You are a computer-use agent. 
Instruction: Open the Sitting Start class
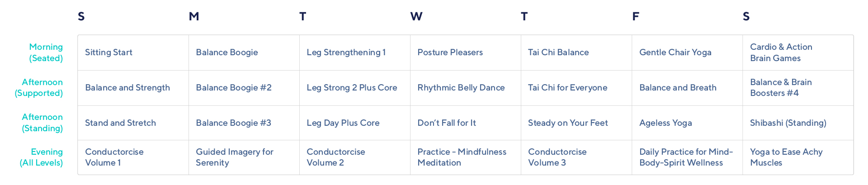click(x=108, y=52)
